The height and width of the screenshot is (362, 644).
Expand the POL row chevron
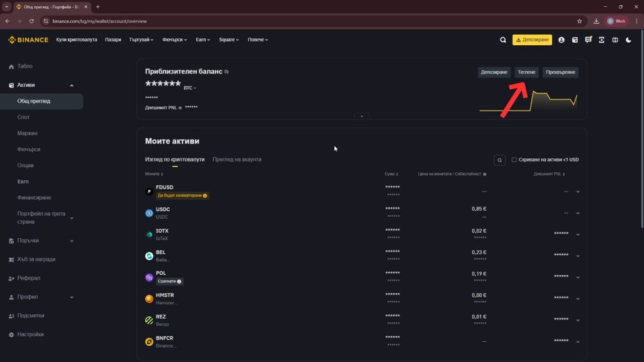pyautogui.click(x=578, y=277)
